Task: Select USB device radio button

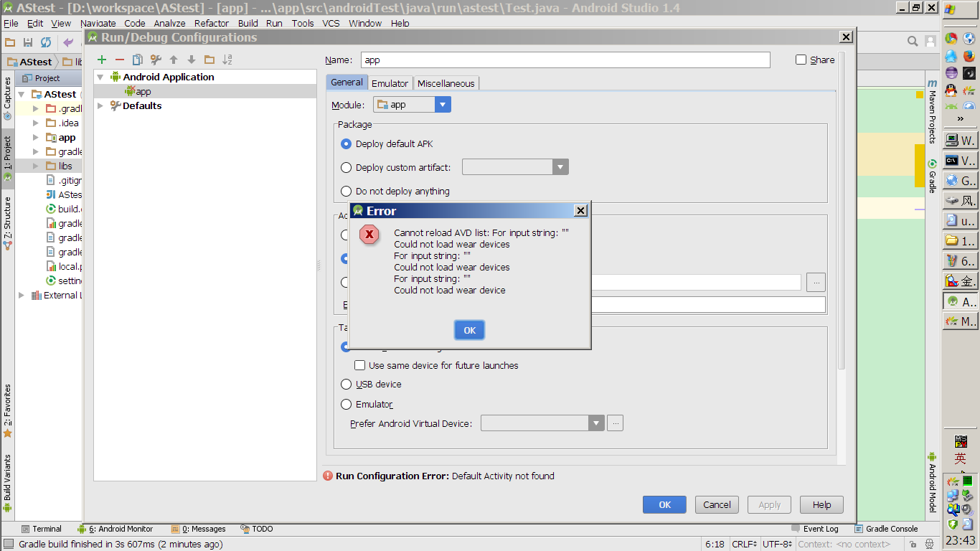Action: tap(347, 384)
